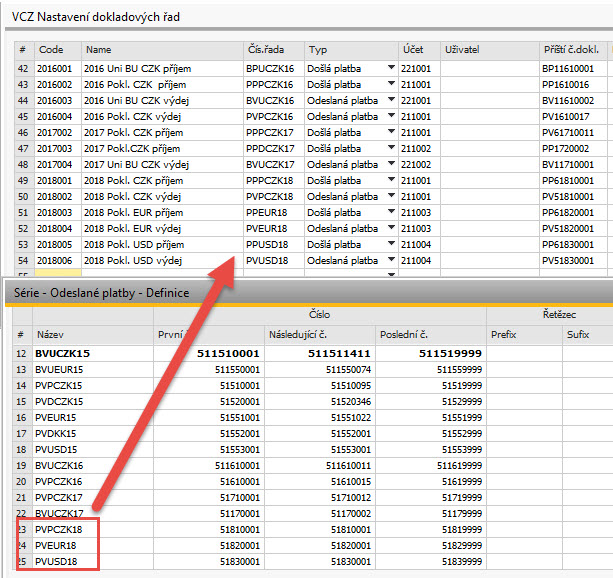
Task: Click Čís.řada cell PPDCZK17
Action: click(x=274, y=149)
